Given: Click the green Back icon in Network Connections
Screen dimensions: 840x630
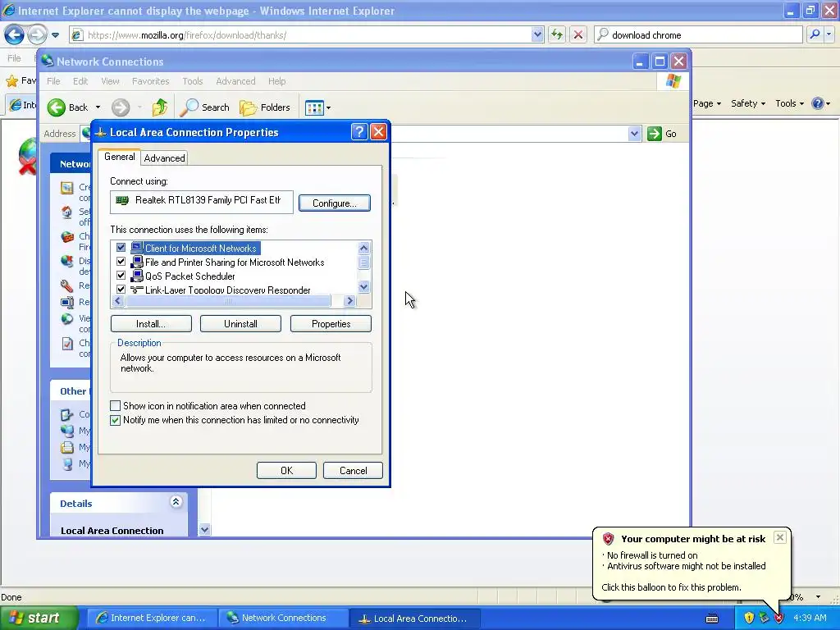Looking at the screenshot, I should 57,107.
